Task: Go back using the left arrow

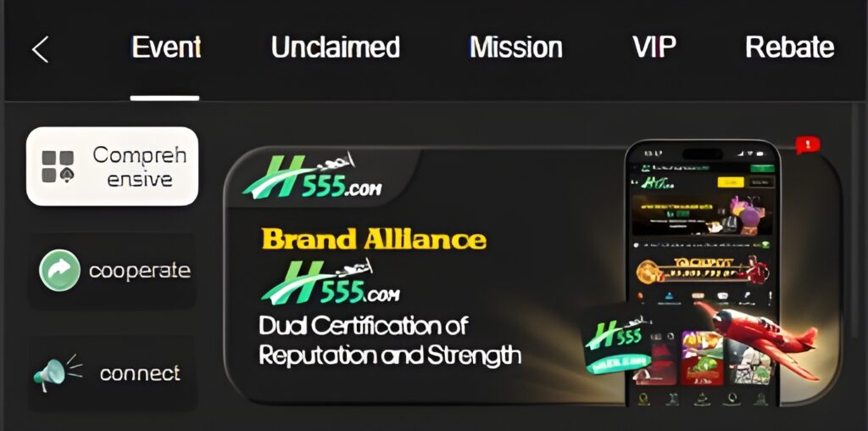Action: pyautogui.click(x=41, y=49)
